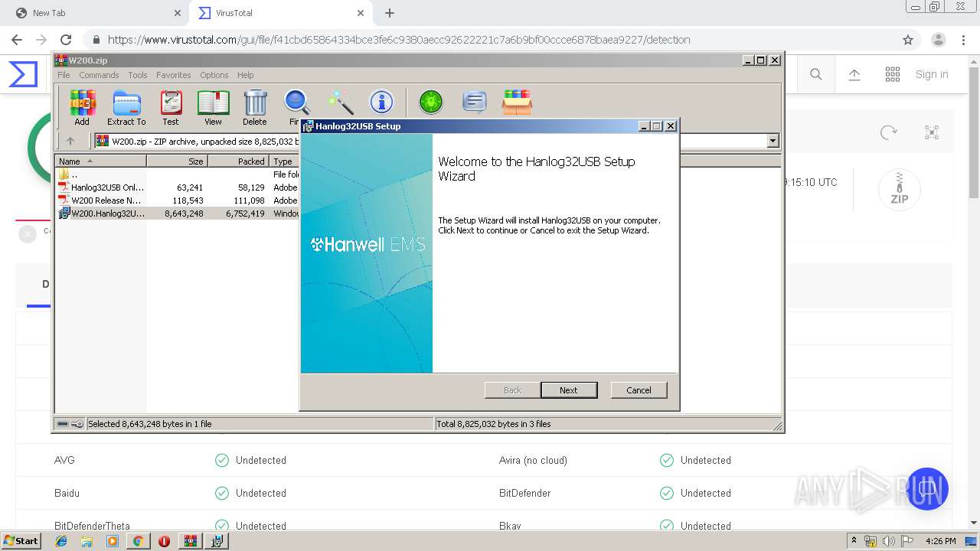Image resolution: width=980 pixels, height=551 pixels.
Task: Open the WinRAR Tools menu
Action: coord(138,75)
